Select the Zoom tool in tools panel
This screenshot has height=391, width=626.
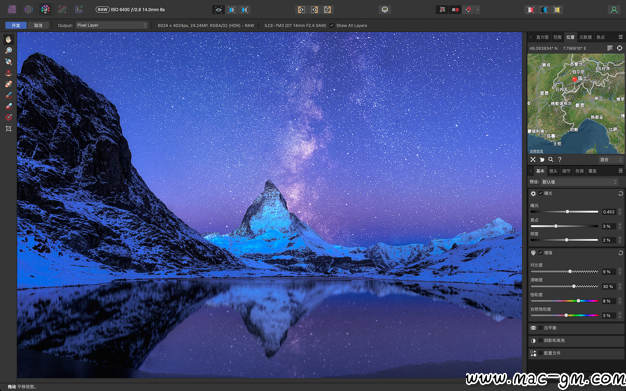tap(8, 50)
